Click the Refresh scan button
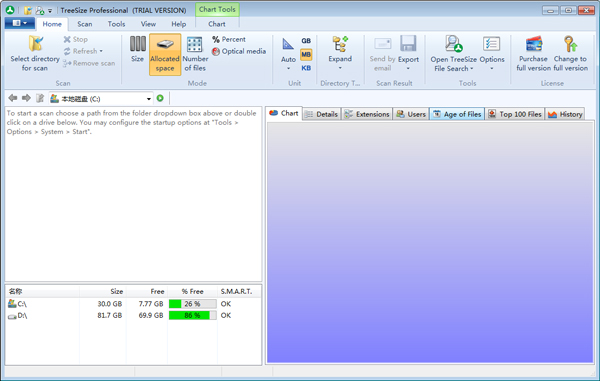The width and height of the screenshot is (600, 381). (83, 51)
